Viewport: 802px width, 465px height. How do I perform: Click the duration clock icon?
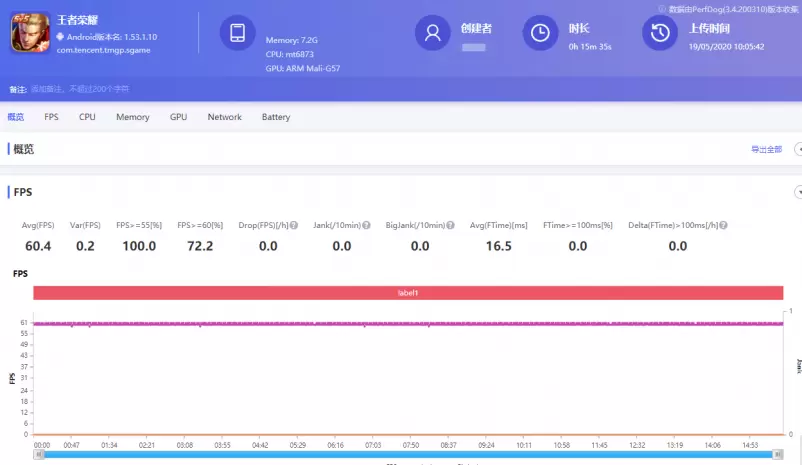[x=540, y=33]
